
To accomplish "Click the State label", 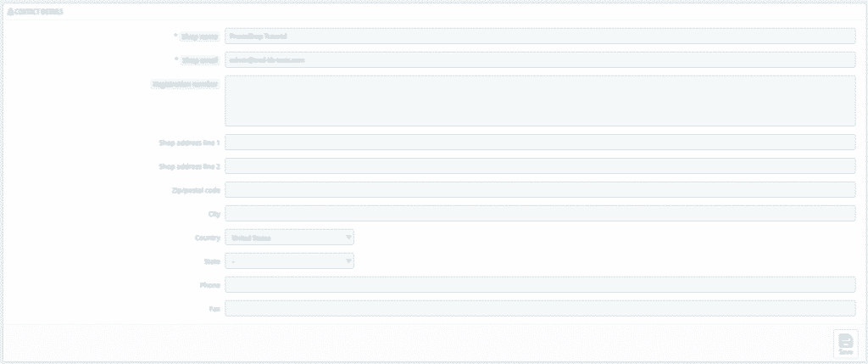I will (212, 261).
